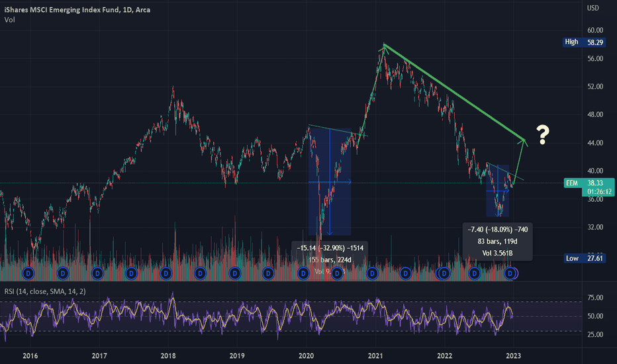This screenshot has height=364, width=617.
Task: Click the 36.00 price axis value
Action: click(x=595, y=199)
